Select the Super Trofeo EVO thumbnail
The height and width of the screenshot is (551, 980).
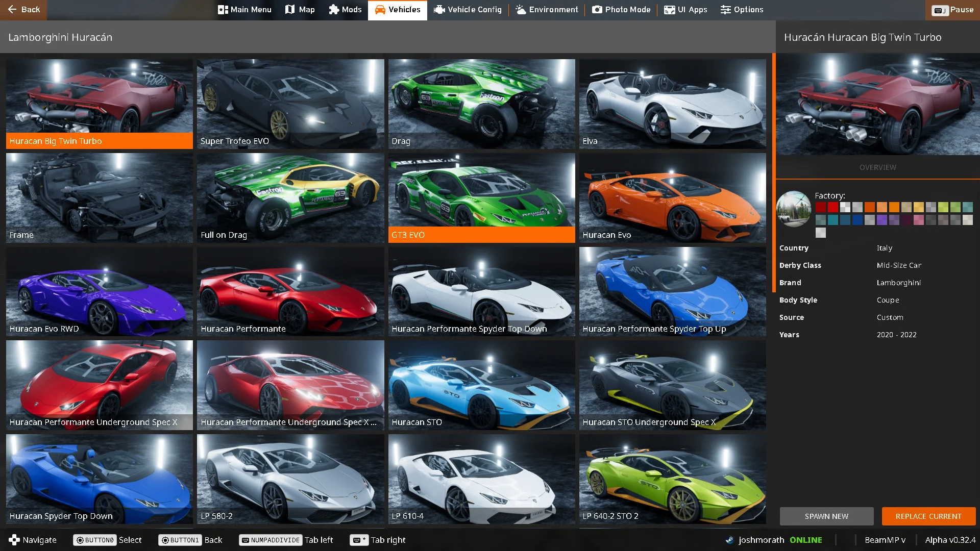click(290, 104)
